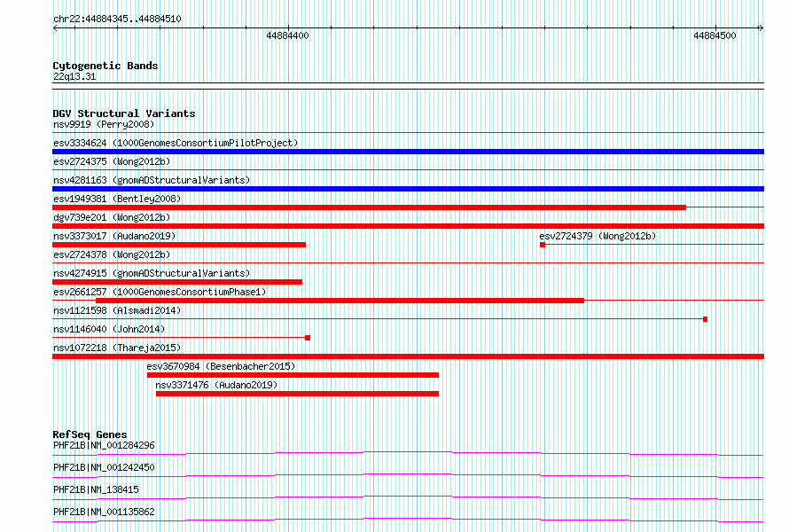Image resolution: width=789 pixels, height=532 pixels.
Task: Select the nsv1072218 red variant bar
Action: 408,356
